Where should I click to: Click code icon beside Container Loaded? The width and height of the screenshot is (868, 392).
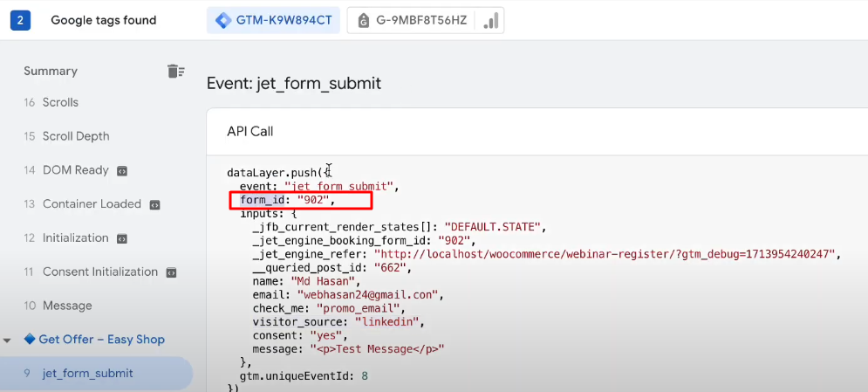(155, 205)
